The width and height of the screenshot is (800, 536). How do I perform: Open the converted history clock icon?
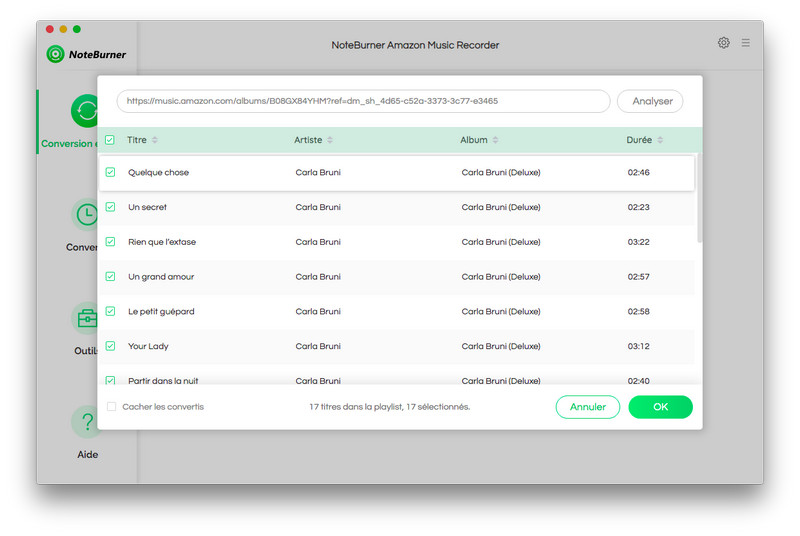coord(86,215)
